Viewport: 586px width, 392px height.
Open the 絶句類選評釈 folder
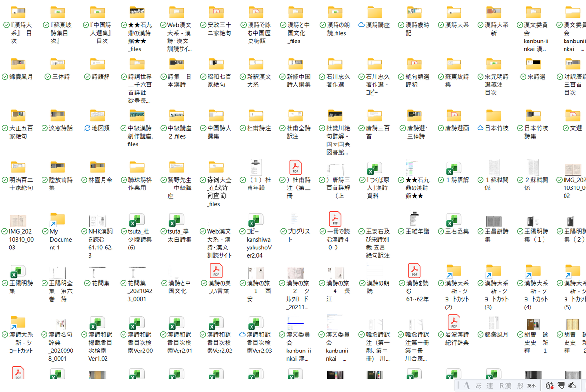click(x=415, y=63)
